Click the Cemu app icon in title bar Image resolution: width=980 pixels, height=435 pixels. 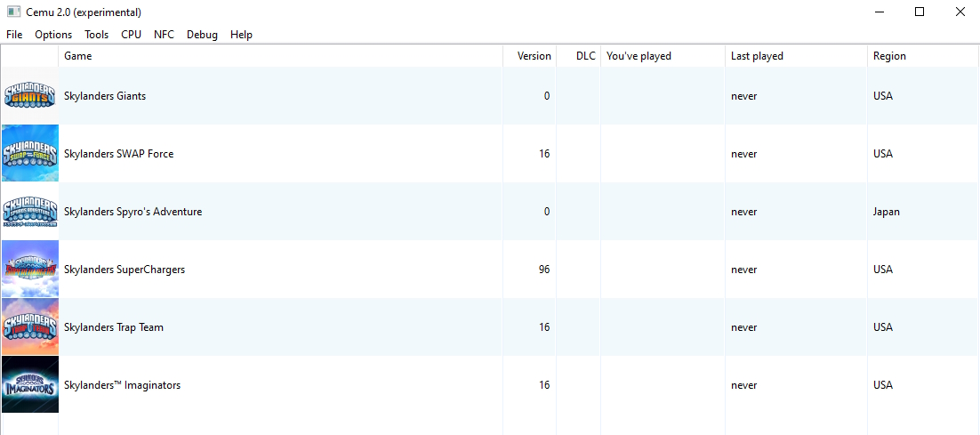(x=13, y=12)
